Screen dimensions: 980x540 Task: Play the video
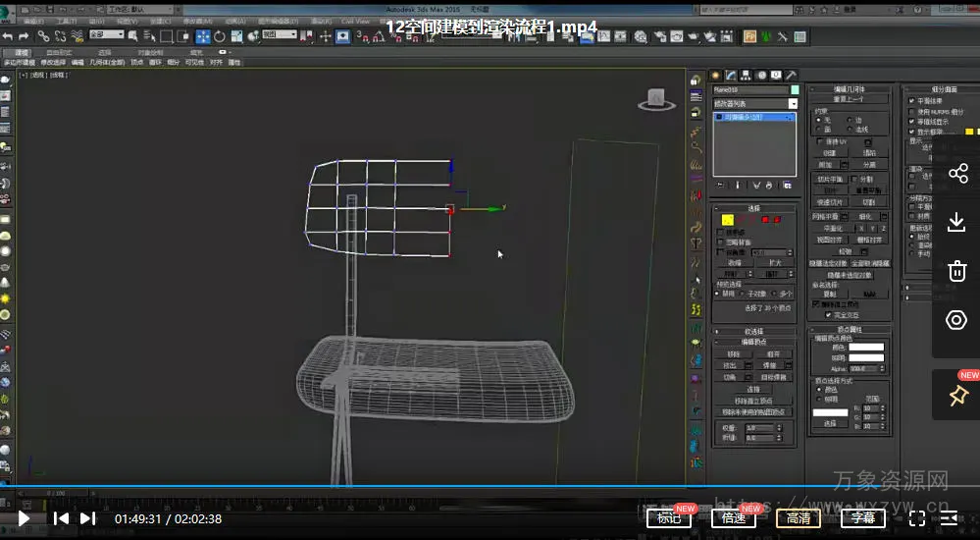pos(24,518)
